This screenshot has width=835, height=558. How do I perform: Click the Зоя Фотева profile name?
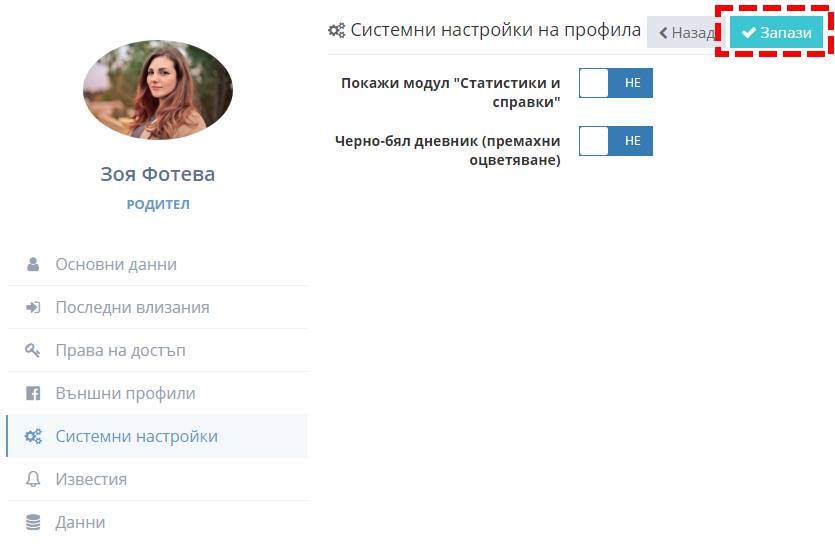[158, 174]
